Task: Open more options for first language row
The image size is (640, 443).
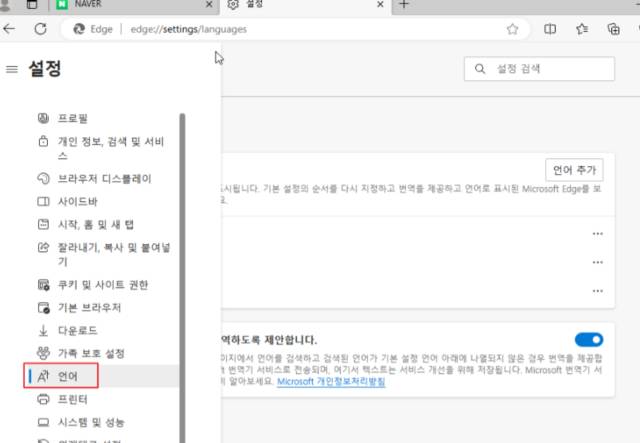Action: pyautogui.click(x=598, y=234)
